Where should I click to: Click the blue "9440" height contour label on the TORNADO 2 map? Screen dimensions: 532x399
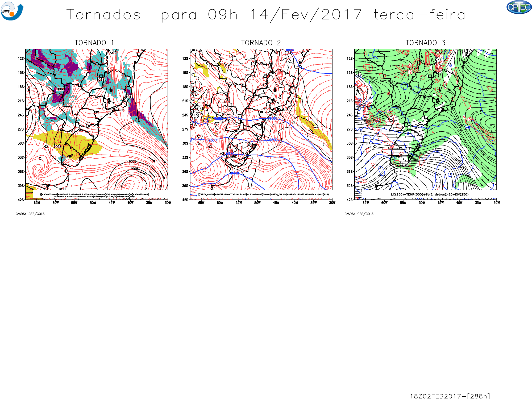(x=235, y=173)
